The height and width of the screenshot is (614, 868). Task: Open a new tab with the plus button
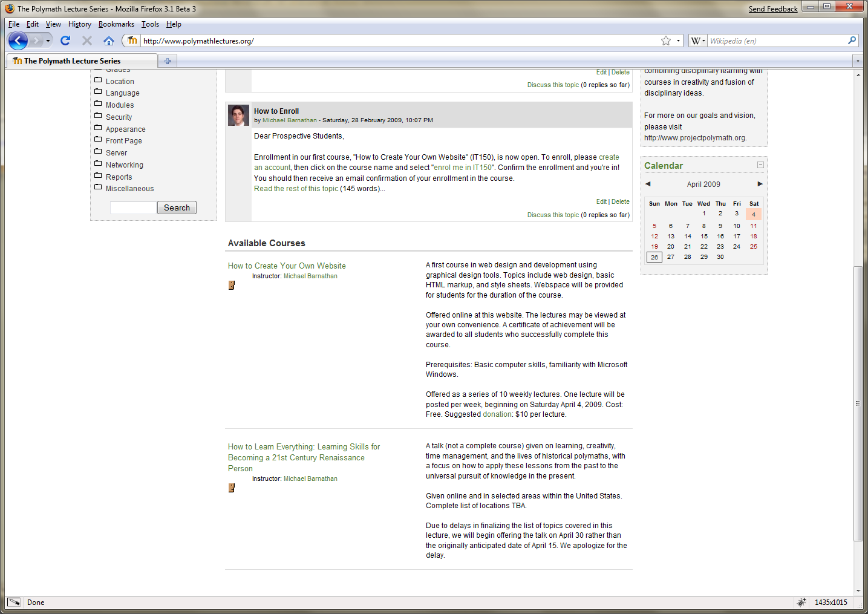pyautogui.click(x=168, y=61)
